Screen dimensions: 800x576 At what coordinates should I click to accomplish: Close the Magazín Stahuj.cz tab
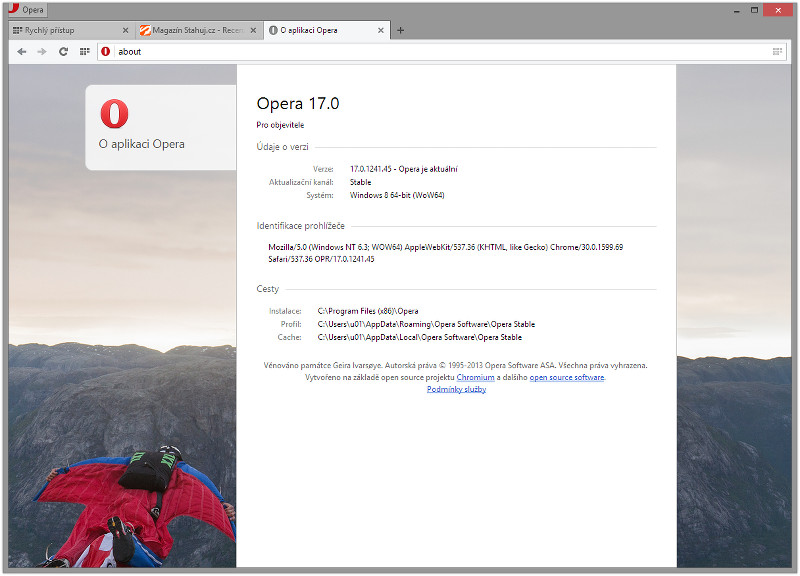click(253, 31)
